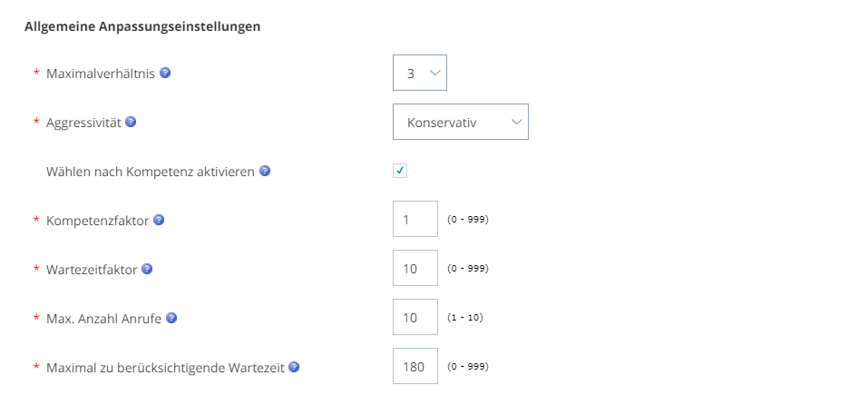Click the Wartezeitfaktor question mark icon
Image resolution: width=868 pixels, height=405 pixels.
147,269
